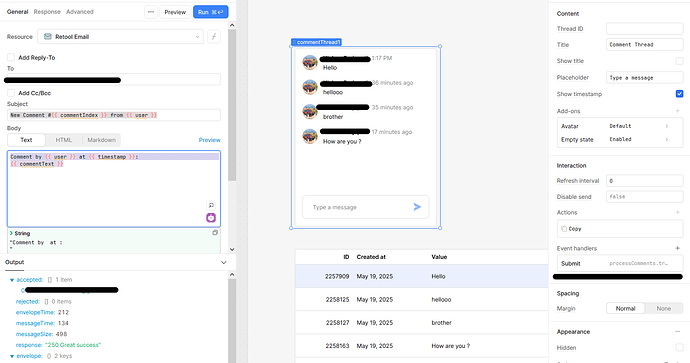Open Empty state add-on settings

point(620,139)
